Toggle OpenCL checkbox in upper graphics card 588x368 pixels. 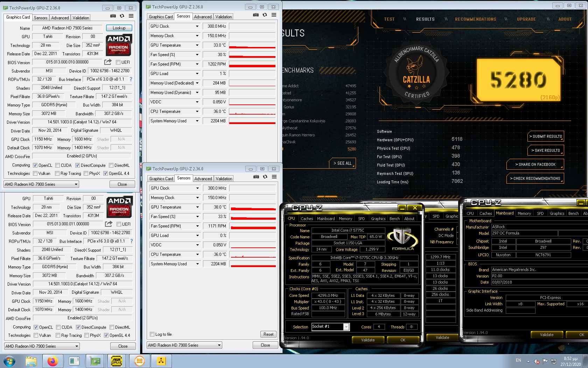coord(35,165)
